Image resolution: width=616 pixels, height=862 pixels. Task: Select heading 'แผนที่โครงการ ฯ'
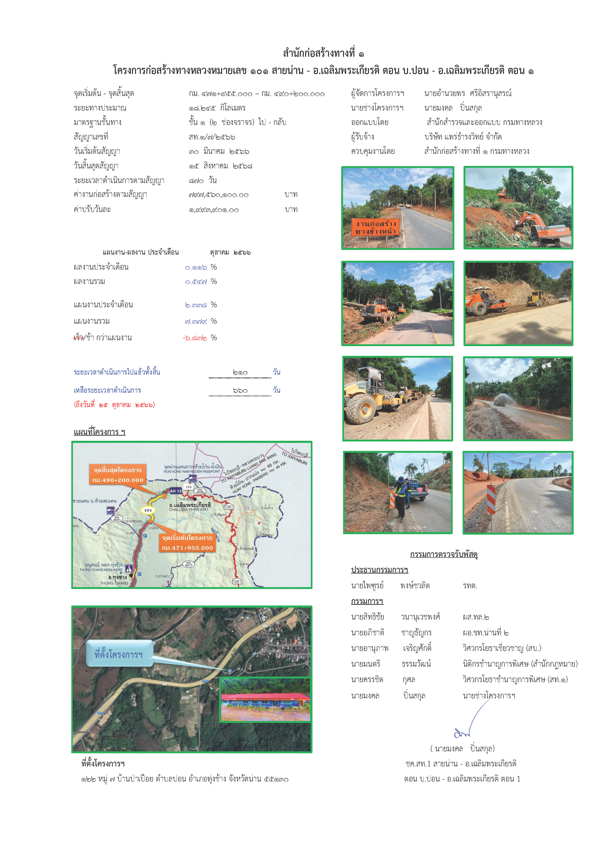[99, 432]
